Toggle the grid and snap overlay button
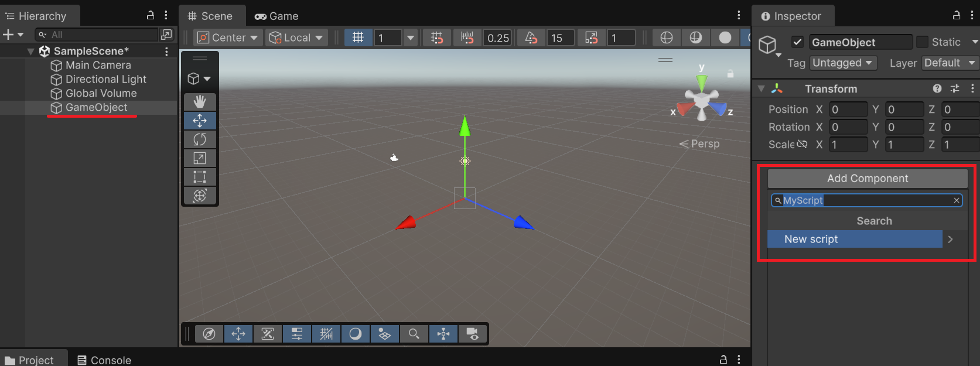Screen dimensions: 980x366 click(326, 334)
